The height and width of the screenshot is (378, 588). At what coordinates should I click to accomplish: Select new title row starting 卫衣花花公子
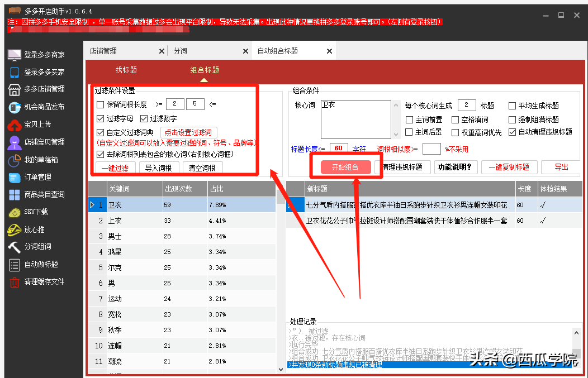(434, 221)
